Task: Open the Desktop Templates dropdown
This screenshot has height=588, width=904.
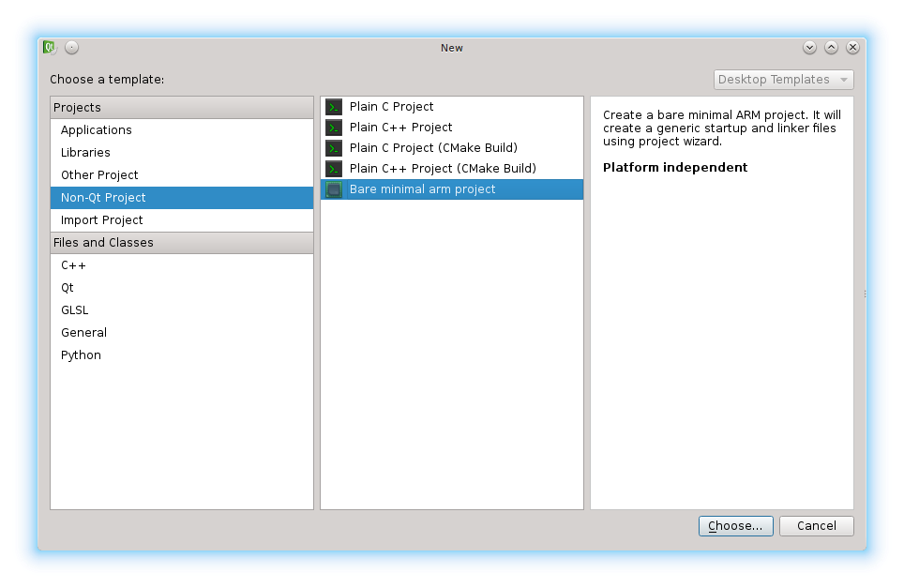Action: [x=784, y=80]
